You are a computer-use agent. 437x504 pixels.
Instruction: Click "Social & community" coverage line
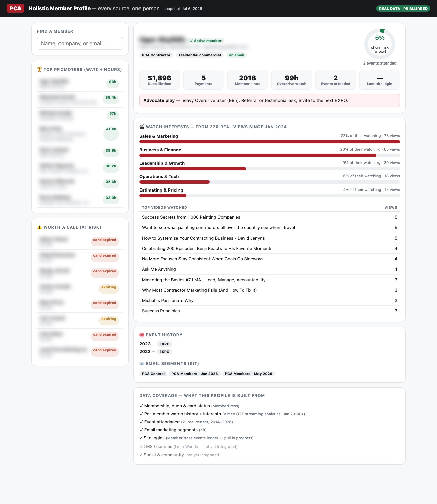[x=180, y=455]
